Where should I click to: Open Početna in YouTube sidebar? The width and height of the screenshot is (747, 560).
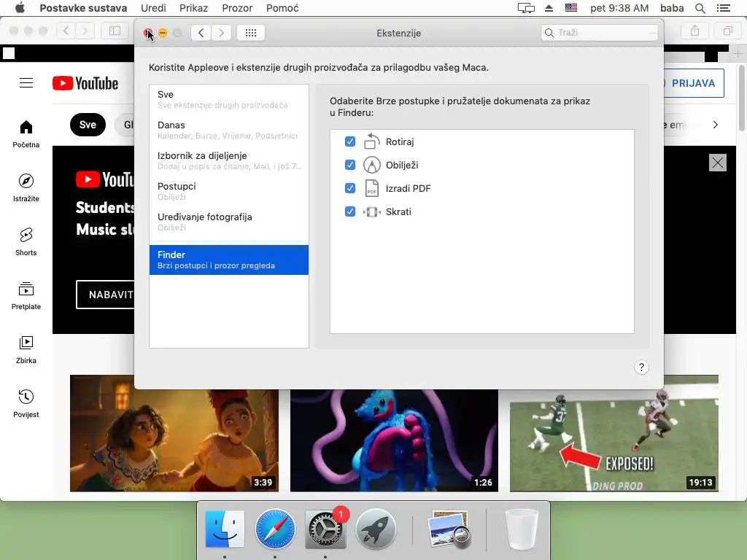[26, 134]
